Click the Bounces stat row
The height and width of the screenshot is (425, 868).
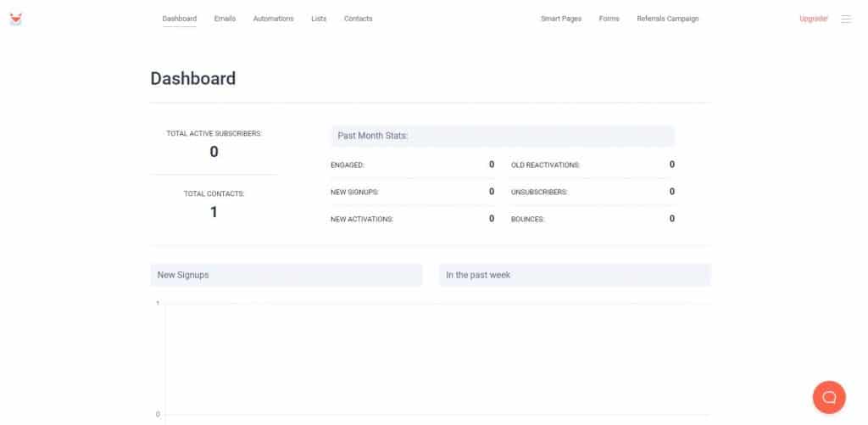point(593,219)
